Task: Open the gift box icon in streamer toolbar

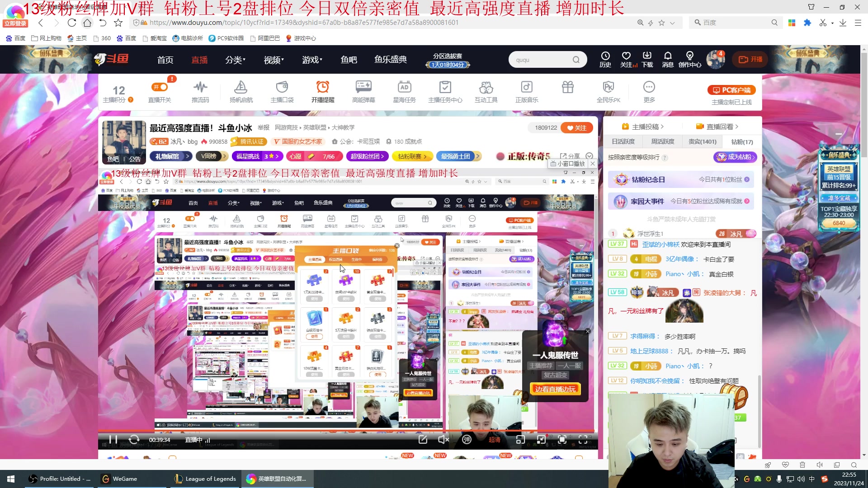Action: pos(568,87)
